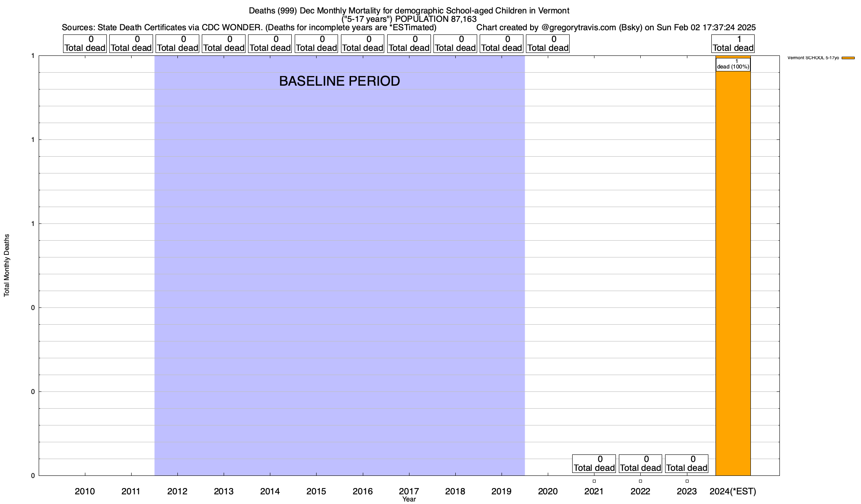Viewport: 861px width, 504px height.
Task: Click the 'Vermont SCHOOL 5-17yo' legend text
Action: (813, 58)
